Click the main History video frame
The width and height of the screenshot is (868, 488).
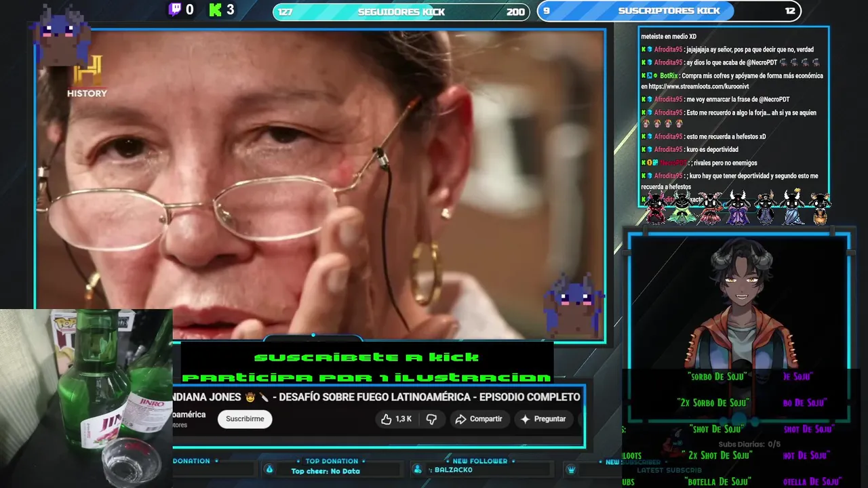320,184
